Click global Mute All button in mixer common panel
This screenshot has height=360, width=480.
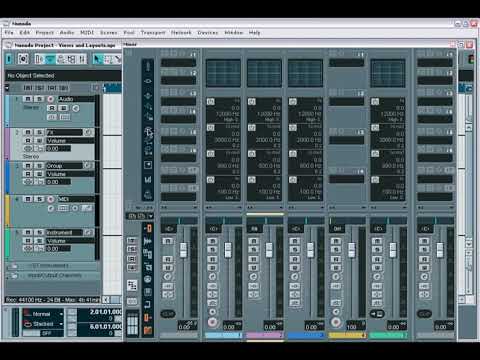click(132, 241)
